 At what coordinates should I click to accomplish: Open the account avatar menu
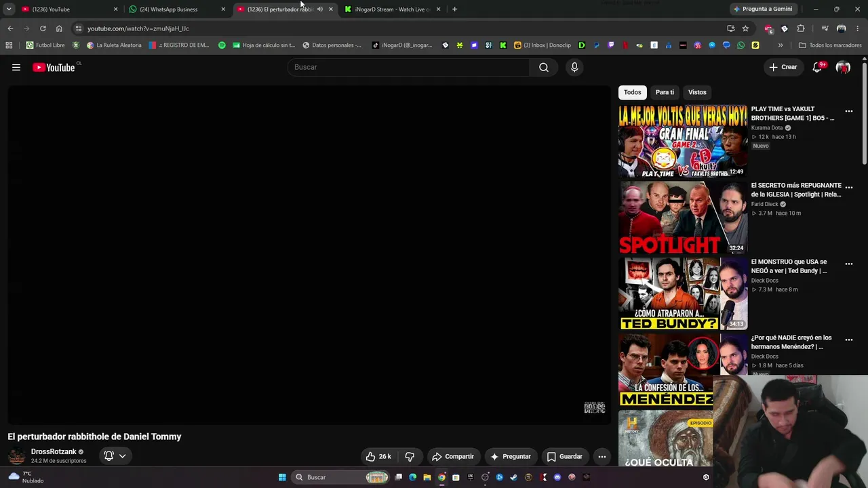pos(843,67)
